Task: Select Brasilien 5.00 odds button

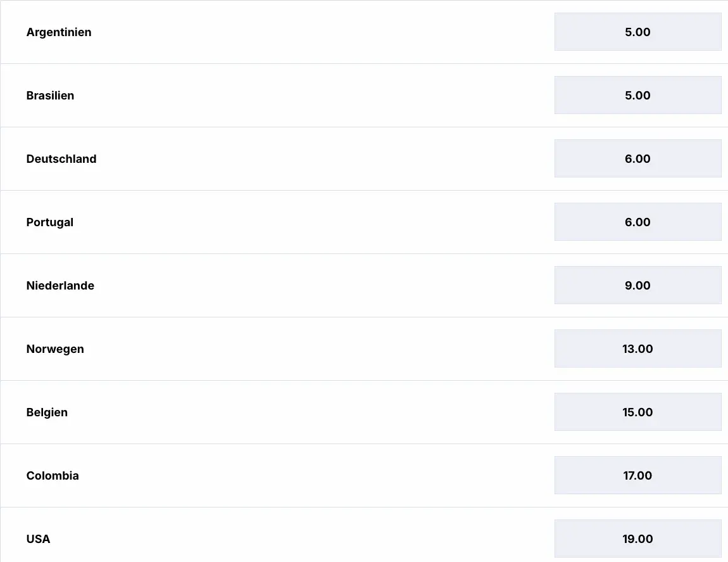Action: 637,95
